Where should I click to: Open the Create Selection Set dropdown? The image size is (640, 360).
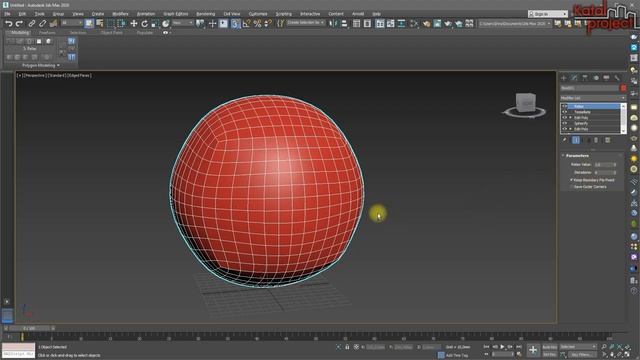306,23
